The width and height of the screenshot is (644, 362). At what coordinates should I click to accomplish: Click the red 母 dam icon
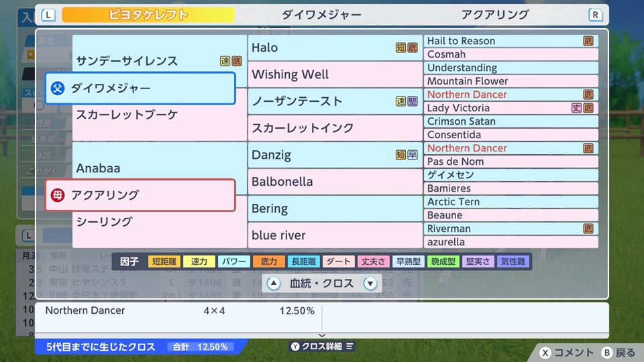pos(58,195)
